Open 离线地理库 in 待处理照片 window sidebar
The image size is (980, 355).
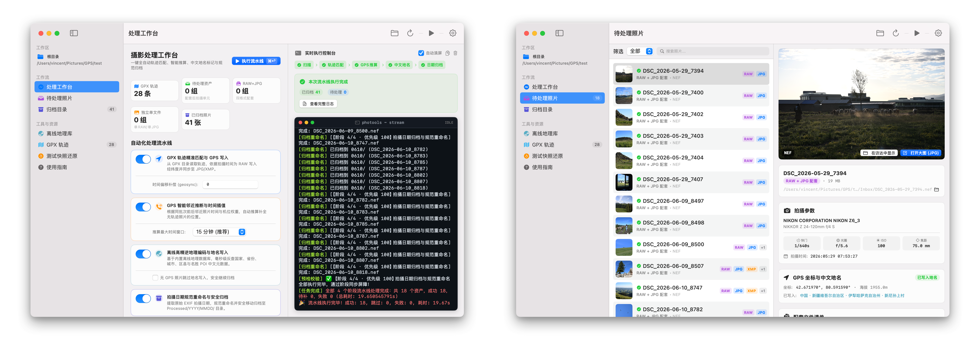pos(562,134)
